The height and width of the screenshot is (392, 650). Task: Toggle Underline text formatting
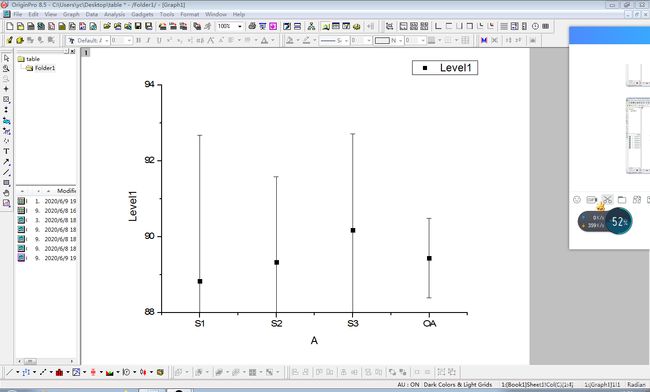159,40
